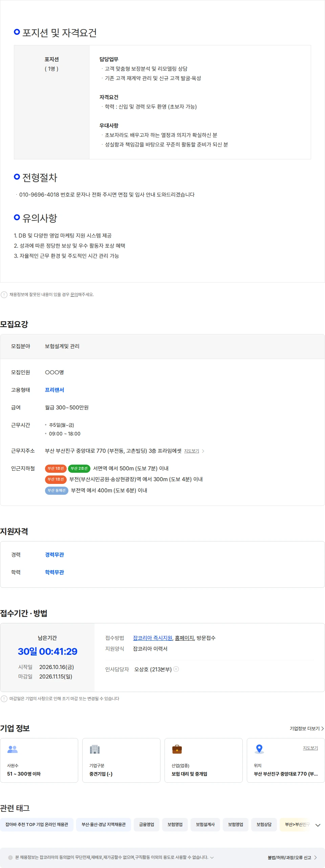The image size is (325, 868).
Task: Click the 부산 2호선 subway badge
Action: [79, 469]
